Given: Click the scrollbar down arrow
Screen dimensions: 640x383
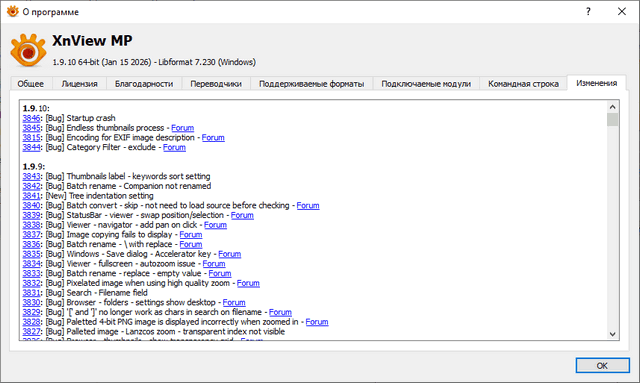Looking at the screenshot, I should point(612,334).
